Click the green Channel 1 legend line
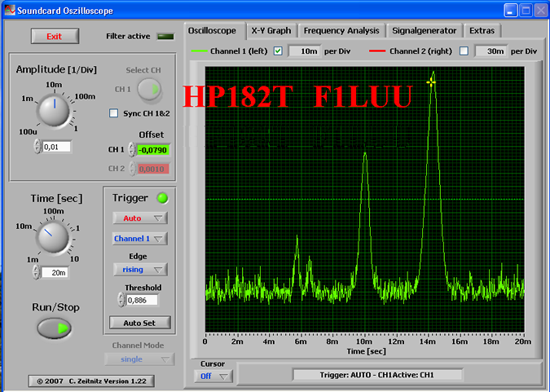 200,51
